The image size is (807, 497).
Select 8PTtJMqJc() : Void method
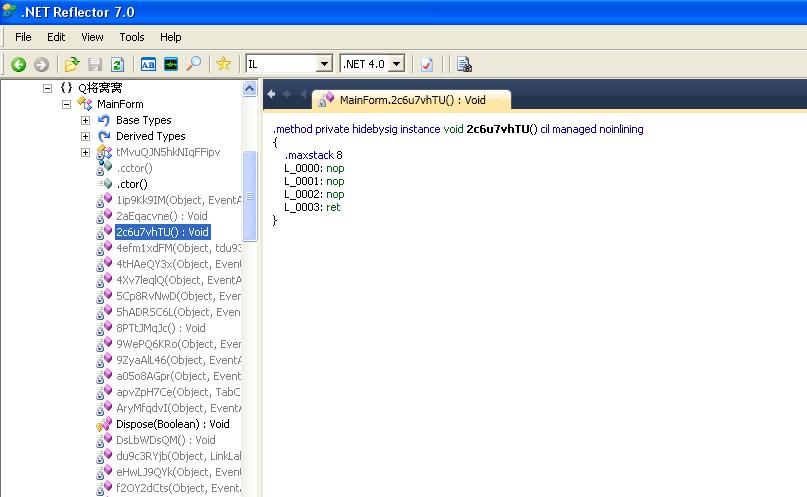click(161, 328)
